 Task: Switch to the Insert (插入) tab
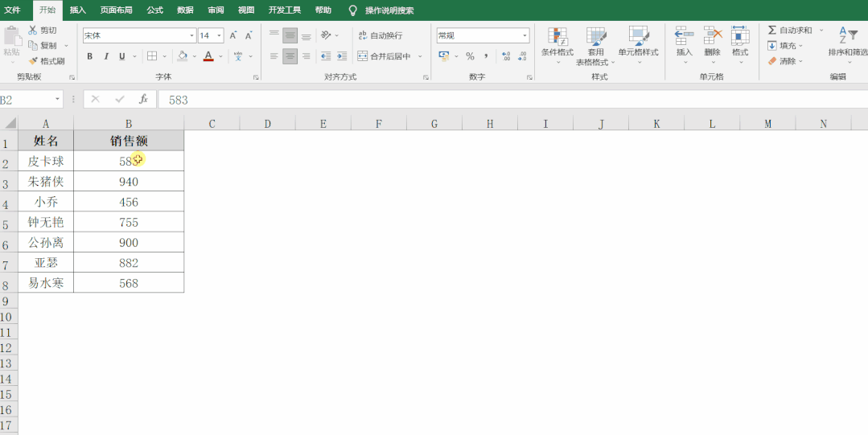(x=77, y=10)
